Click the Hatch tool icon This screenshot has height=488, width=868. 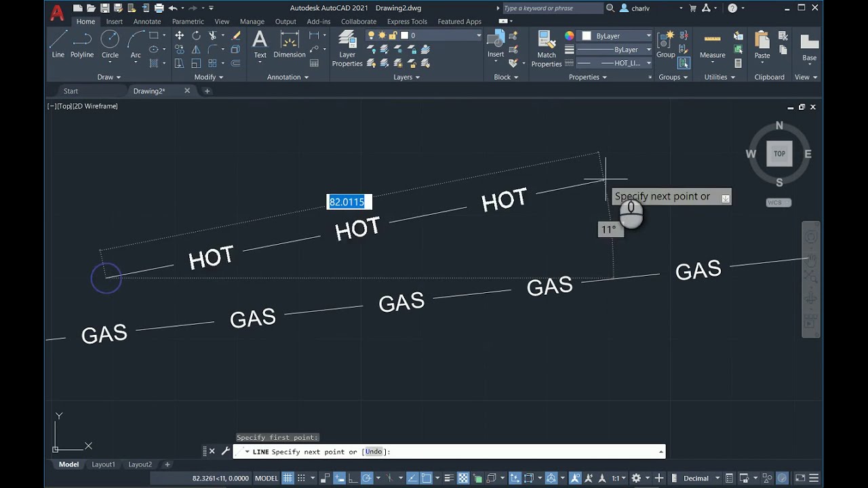pos(154,63)
